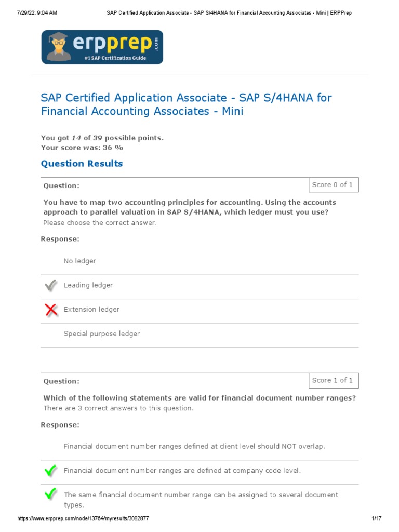399x532 pixels.
Task: Click the red X beside Extension ledger
Action: (x=51, y=310)
